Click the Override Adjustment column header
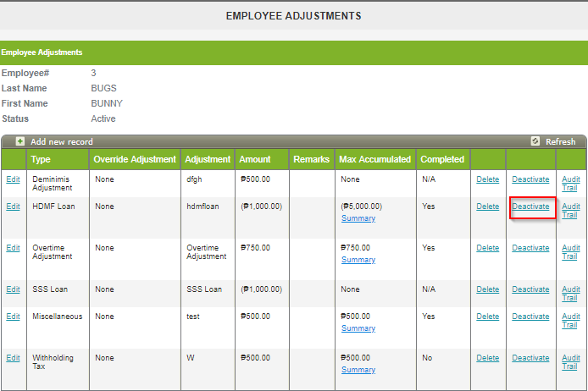The height and width of the screenshot is (391, 588). 135,159
